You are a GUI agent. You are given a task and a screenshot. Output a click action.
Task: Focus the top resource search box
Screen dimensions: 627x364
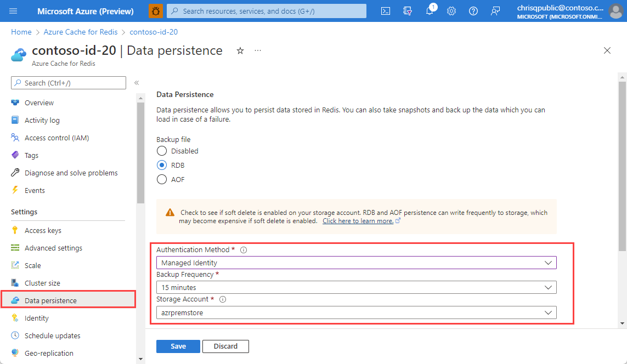267,11
